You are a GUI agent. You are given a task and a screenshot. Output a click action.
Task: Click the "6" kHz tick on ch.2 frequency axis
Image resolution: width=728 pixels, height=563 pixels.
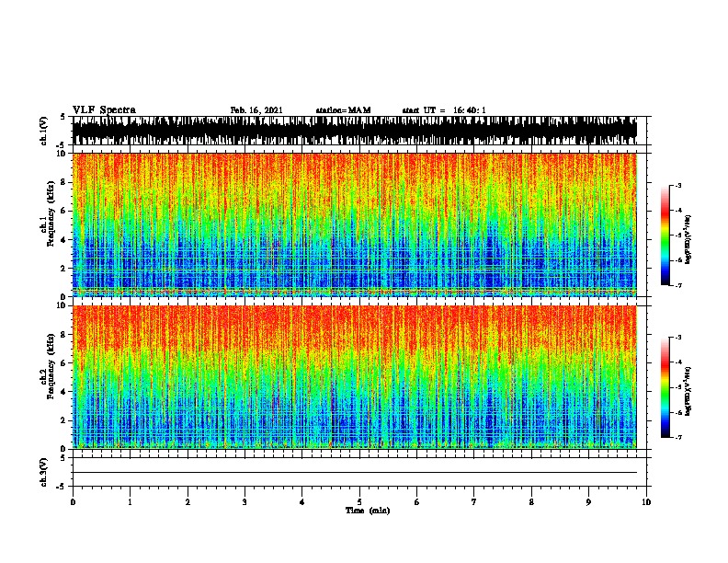(64, 363)
